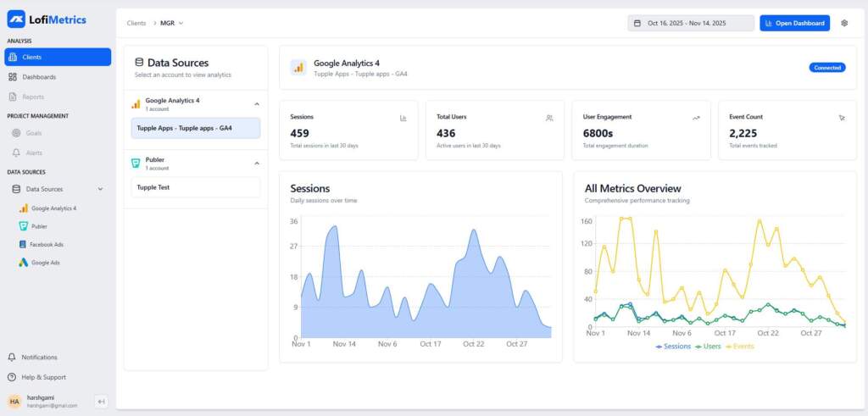Click the sidebar collapse arrow icon
The image size is (868, 416).
100,402
